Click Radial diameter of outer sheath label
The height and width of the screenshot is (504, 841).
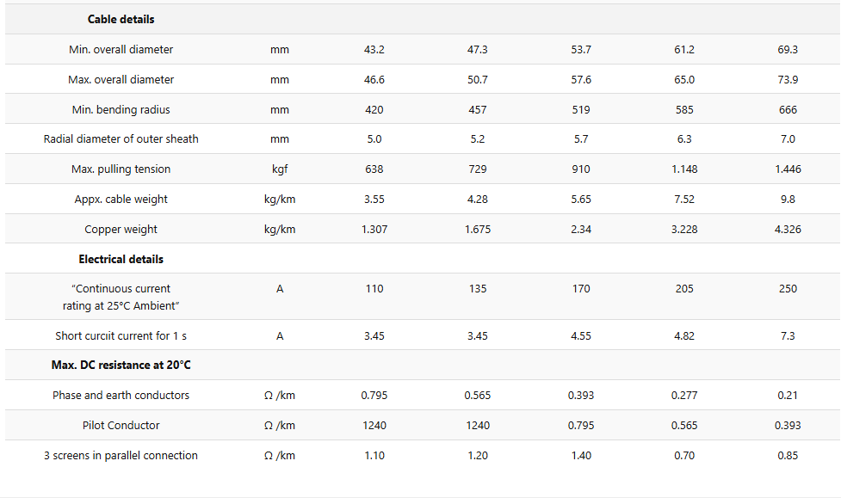(x=121, y=139)
